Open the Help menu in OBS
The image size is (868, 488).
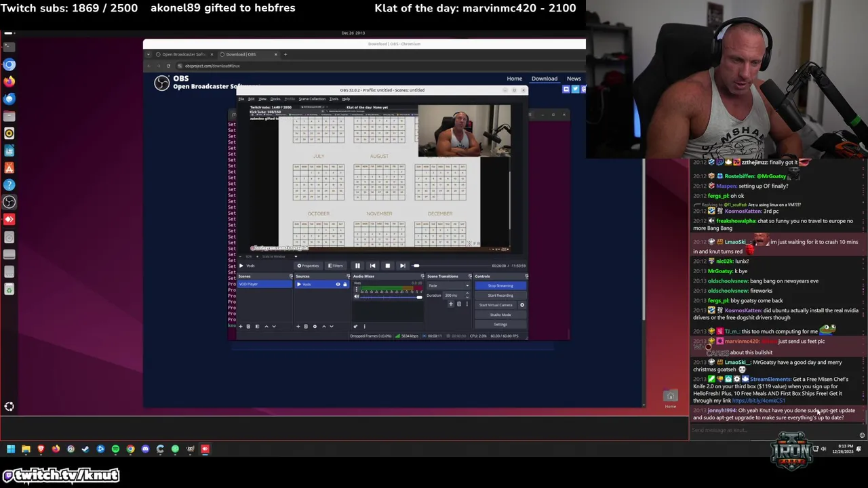(346, 99)
